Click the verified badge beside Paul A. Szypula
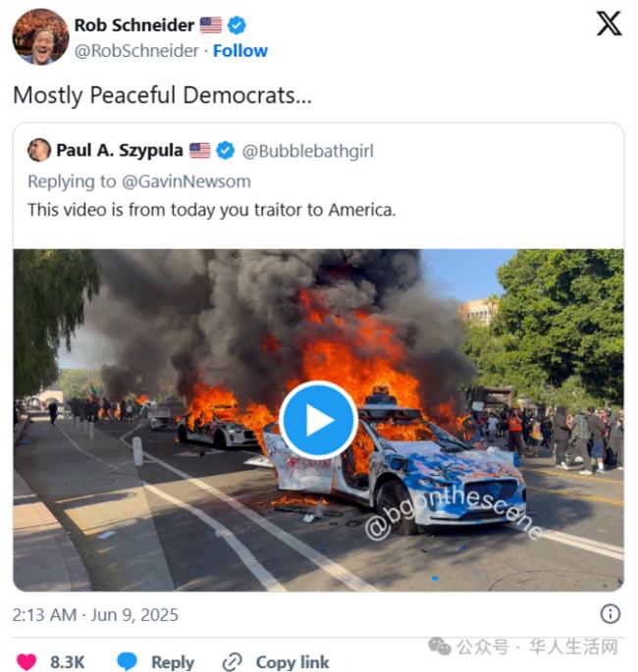Screen dimensions: 638x672 [225, 150]
